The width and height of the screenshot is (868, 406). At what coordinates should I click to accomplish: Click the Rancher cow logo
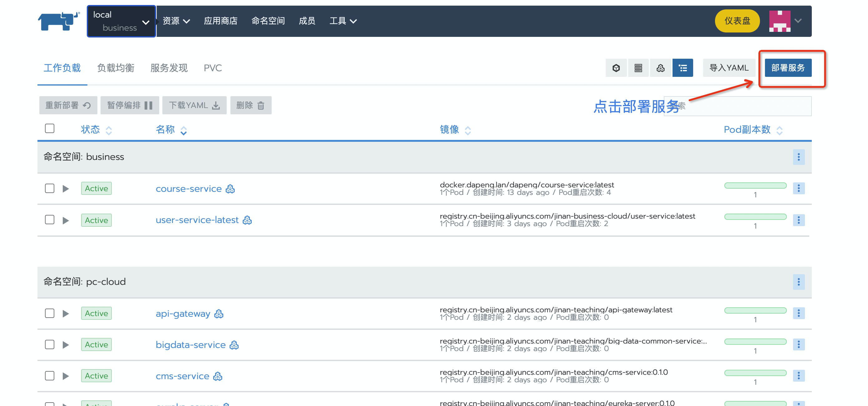point(58,21)
